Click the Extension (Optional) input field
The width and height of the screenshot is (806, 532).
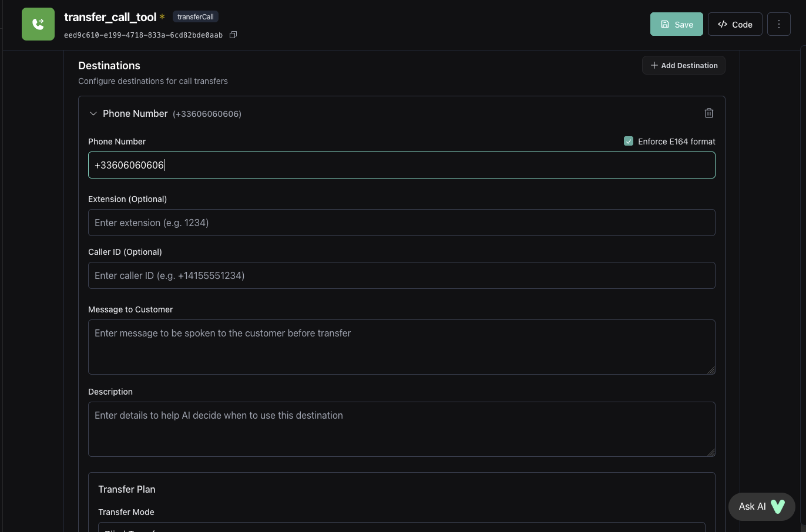click(x=402, y=223)
